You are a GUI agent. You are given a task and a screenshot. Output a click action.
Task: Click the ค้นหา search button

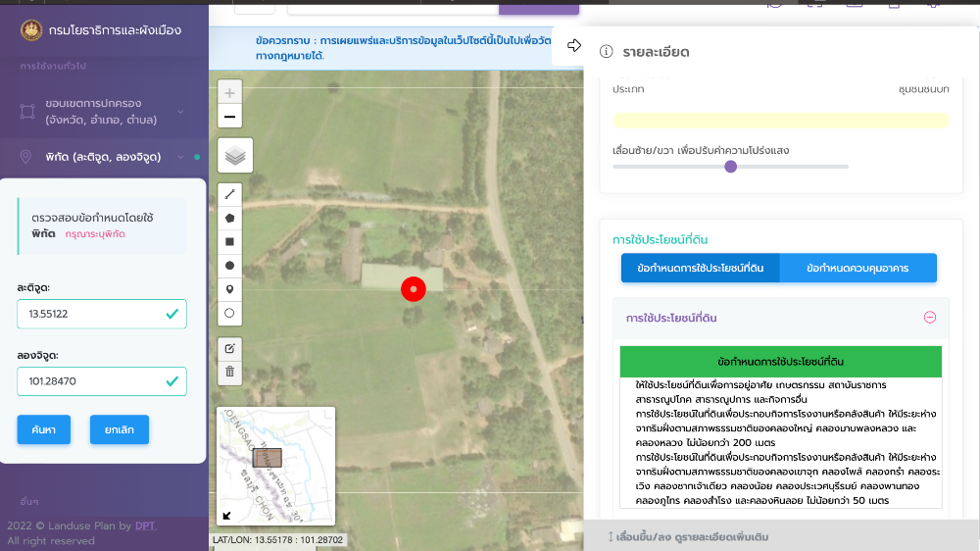click(x=44, y=429)
